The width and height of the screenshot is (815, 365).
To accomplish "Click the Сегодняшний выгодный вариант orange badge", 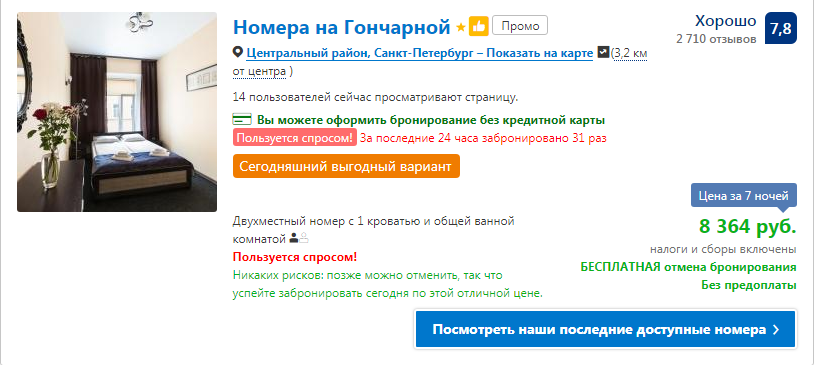I will coord(346,166).
